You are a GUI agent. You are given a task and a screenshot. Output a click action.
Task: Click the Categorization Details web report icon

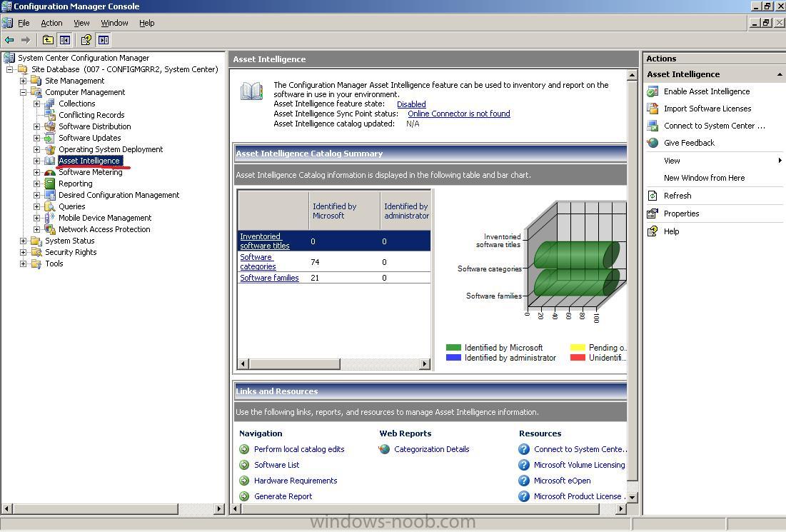click(384, 449)
